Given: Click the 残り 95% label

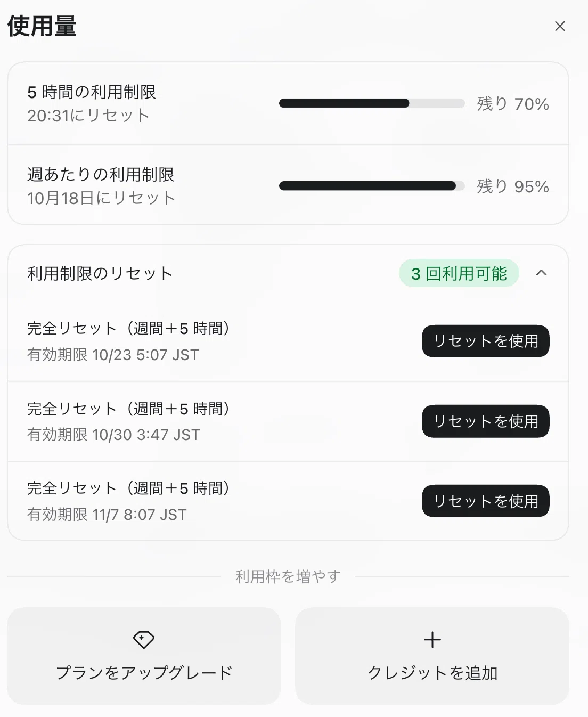Looking at the screenshot, I should 512,186.
